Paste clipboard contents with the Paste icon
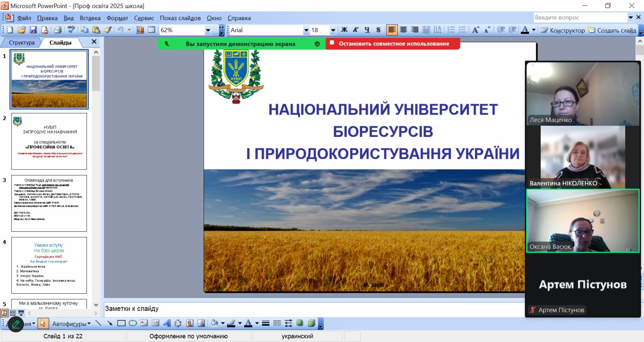 click(96, 30)
